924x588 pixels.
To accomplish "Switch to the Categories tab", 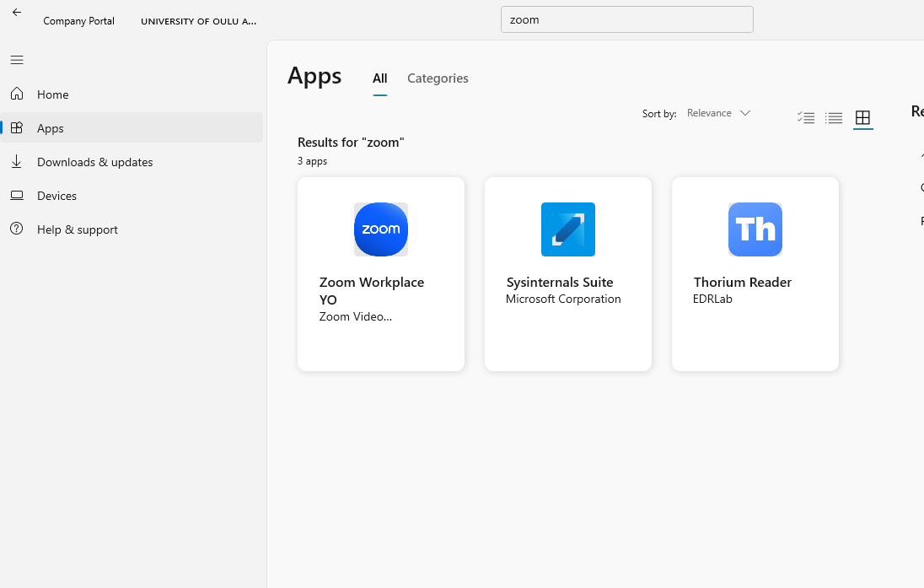I will [438, 78].
